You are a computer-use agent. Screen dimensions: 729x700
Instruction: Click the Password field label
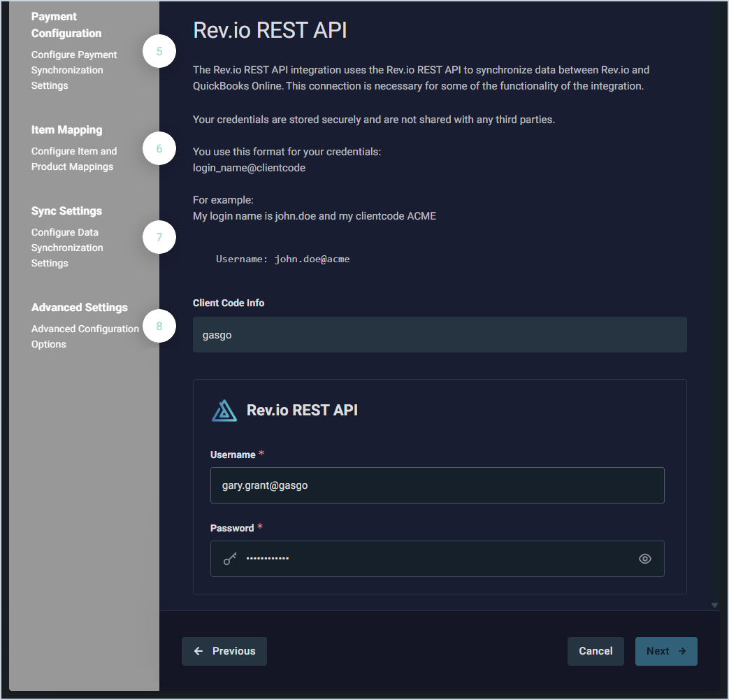[x=232, y=529]
